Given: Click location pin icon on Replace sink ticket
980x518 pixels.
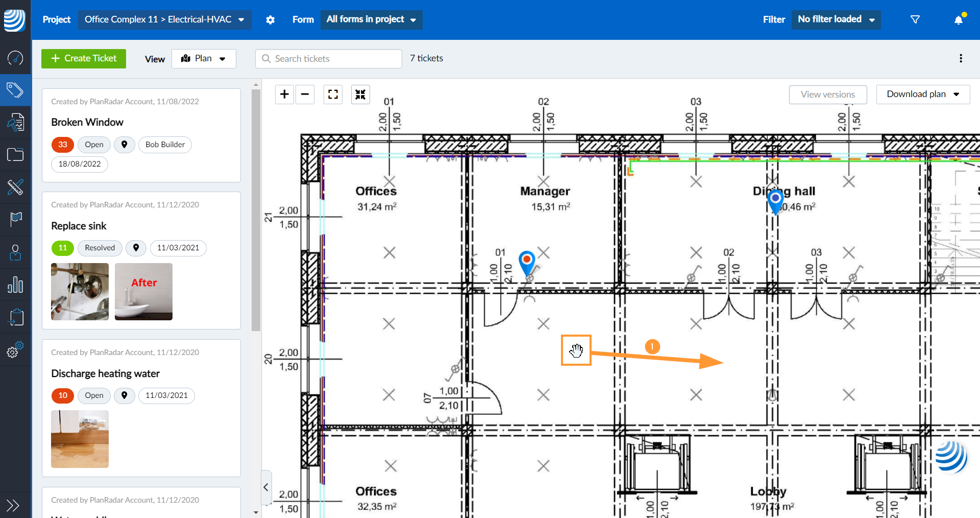Looking at the screenshot, I should (136, 248).
